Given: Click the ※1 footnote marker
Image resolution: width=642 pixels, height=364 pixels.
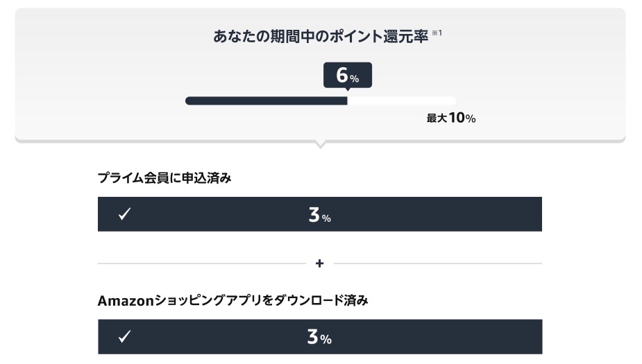Looking at the screenshot, I should click(437, 33).
